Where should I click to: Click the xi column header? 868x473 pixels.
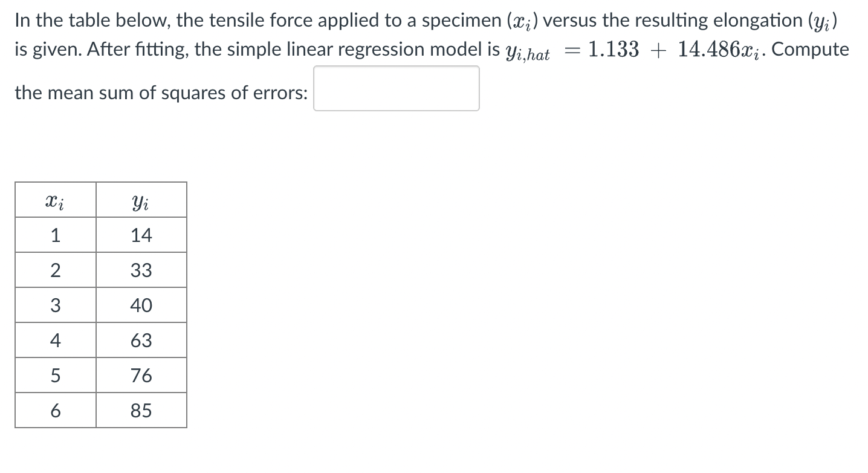(x=55, y=200)
